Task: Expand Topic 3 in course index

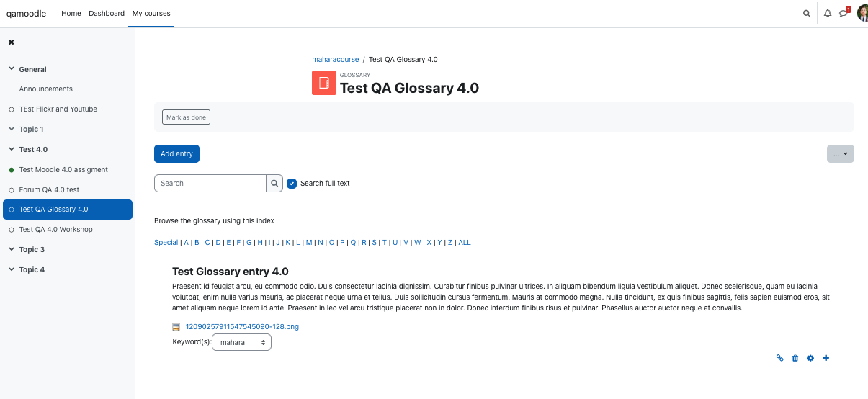Action: [x=12, y=249]
